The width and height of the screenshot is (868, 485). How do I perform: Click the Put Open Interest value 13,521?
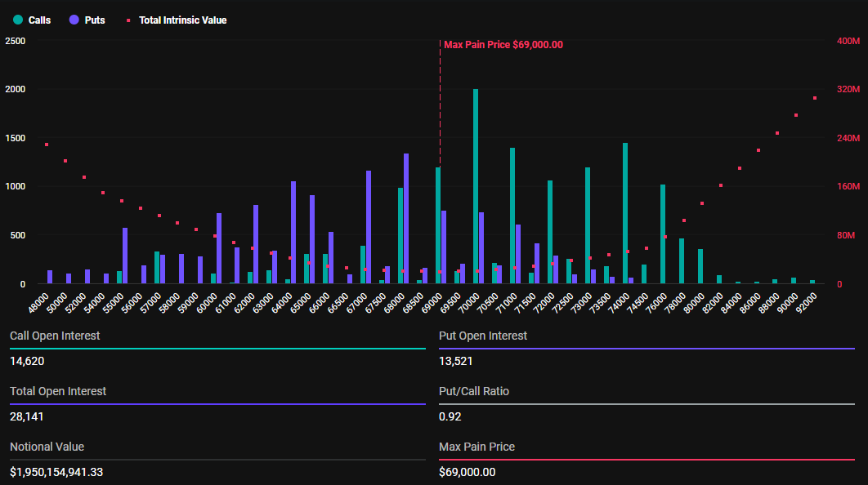[x=456, y=361]
